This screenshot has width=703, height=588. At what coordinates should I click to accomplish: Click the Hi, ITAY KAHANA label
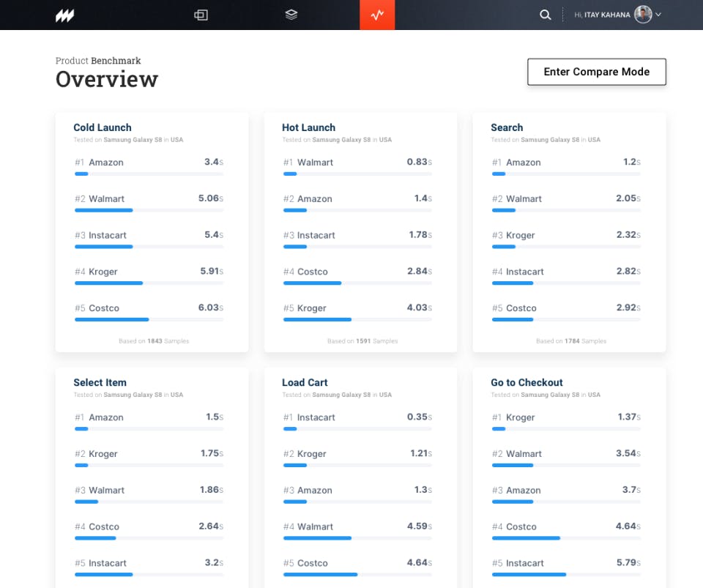click(602, 15)
